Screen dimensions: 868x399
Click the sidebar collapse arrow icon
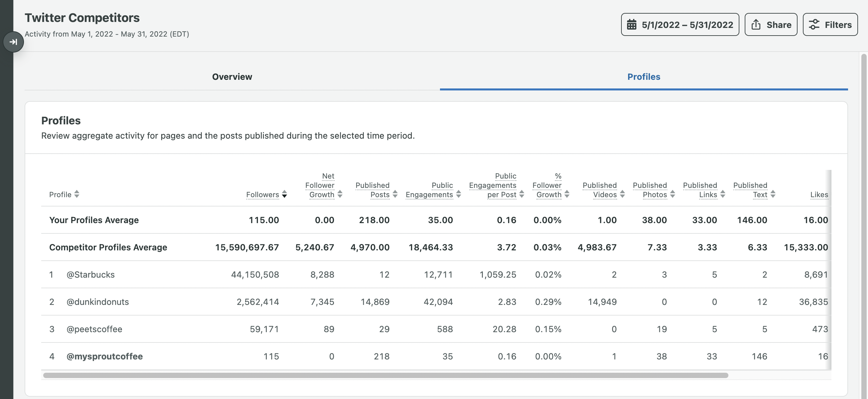tap(14, 42)
